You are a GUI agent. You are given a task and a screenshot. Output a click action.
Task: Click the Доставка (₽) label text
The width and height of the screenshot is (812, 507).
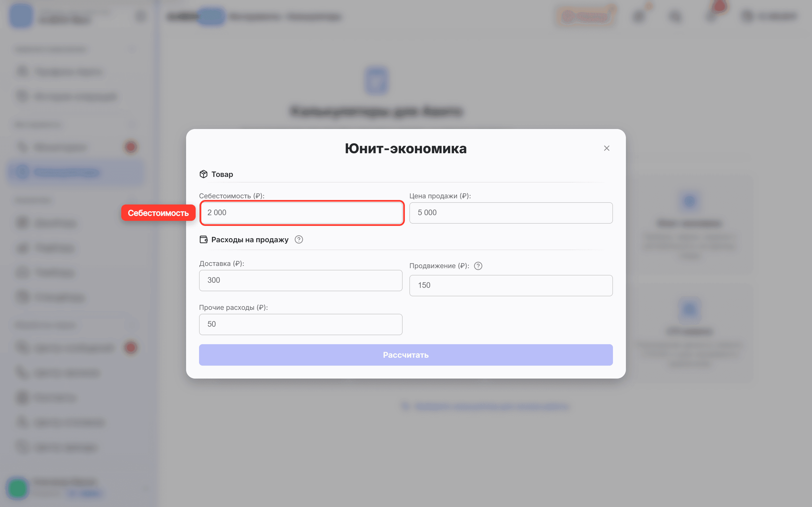[221, 264]
